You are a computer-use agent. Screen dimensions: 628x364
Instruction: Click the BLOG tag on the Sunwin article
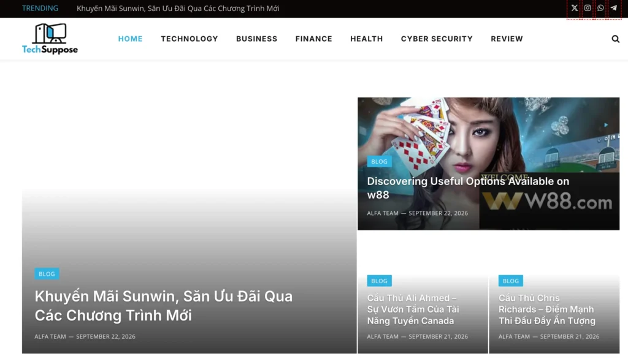(x=47, y=273)
